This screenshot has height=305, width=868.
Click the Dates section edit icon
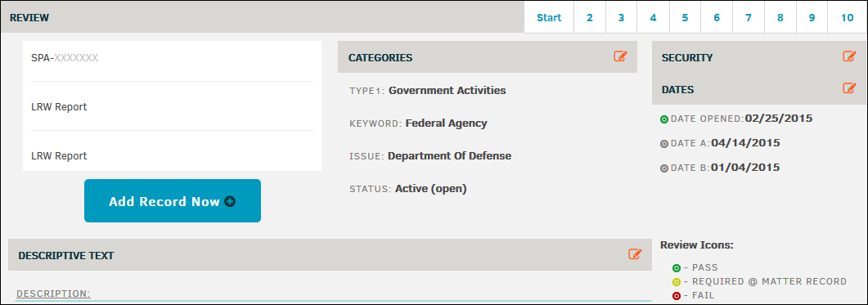(x=849, y=88)
